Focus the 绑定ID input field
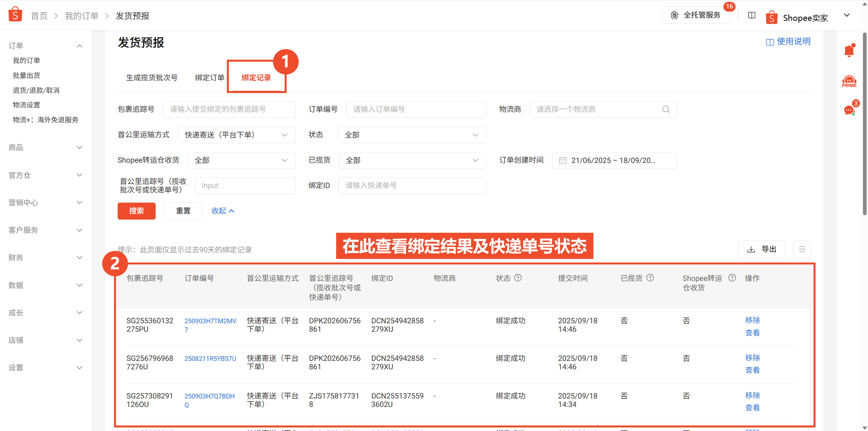The width and height of the screenshot is (868, 431). tap(412, 185)
